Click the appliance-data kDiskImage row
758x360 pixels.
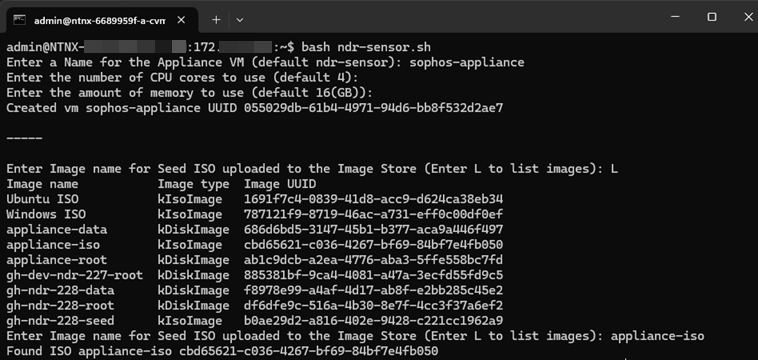coord(255,230)
